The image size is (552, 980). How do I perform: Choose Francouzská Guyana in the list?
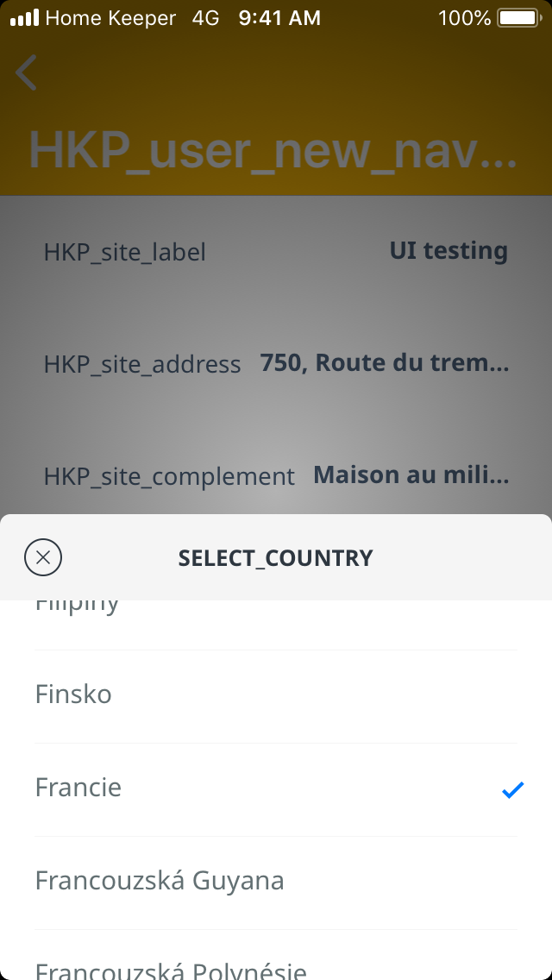pyautogui.click(x=160, y=881)
